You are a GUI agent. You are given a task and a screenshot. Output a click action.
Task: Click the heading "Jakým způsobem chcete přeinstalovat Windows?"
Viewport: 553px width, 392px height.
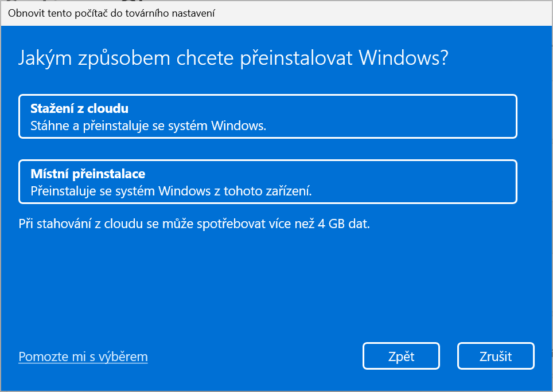232,57
